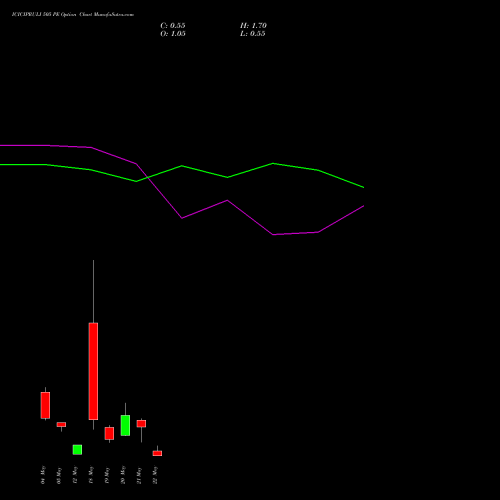Select the red candle above the 22 May label
This screenshot has height=500, width=500.
pos(157,453)
